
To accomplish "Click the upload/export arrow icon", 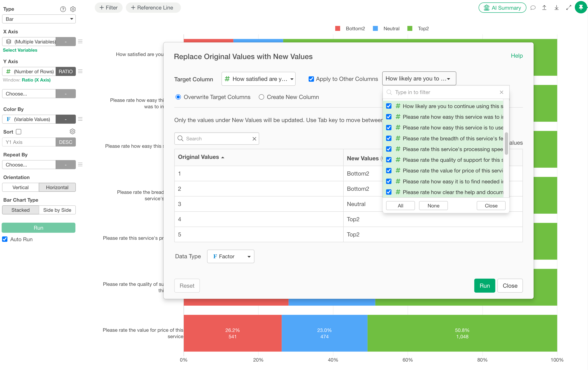I will pyautogui.click(x=544, y=8).
